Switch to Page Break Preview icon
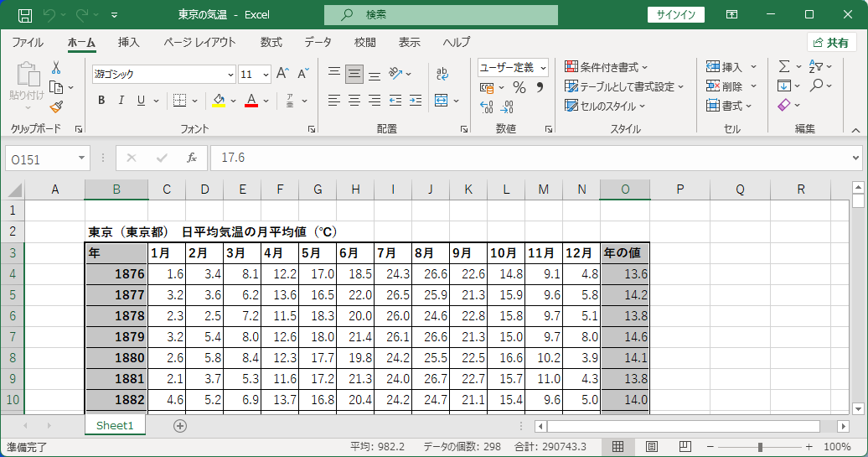The height and width of the screenshot is (457, 868). [685, 446]
